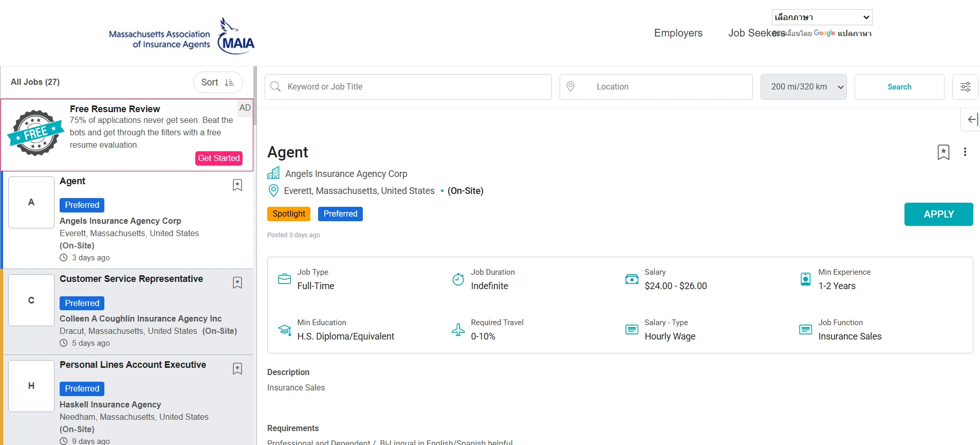This screenshot has height=445, width=980.
Task: Click the APPLY button
Action: 938,214
